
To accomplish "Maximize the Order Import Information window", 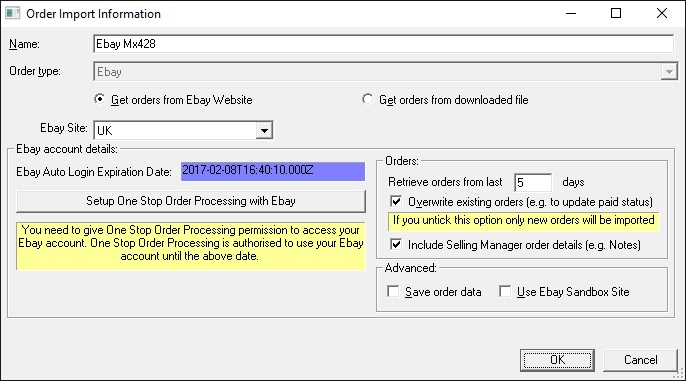I will pos(616,13).
